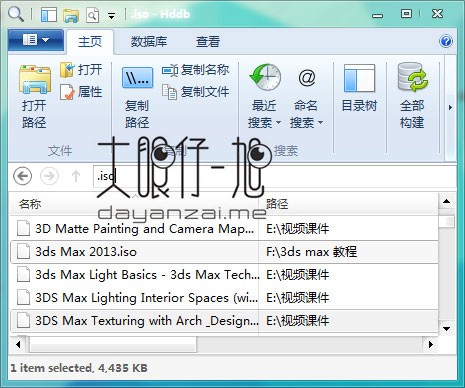Toggle the layout pane icon in quick access toolbar
The width and height of the screenshot is (465, 388).
49,15
